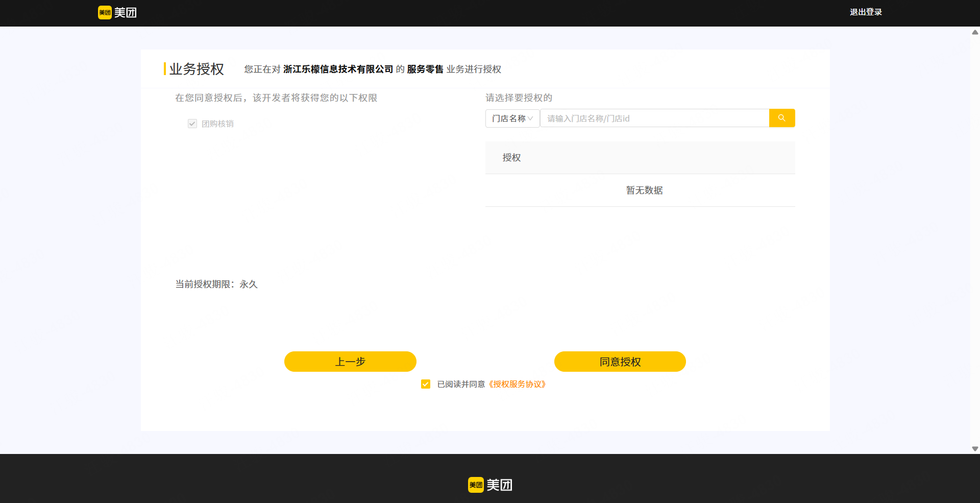Click the Meituan logo in the header

pyautogui.click(x=117, y=12)
